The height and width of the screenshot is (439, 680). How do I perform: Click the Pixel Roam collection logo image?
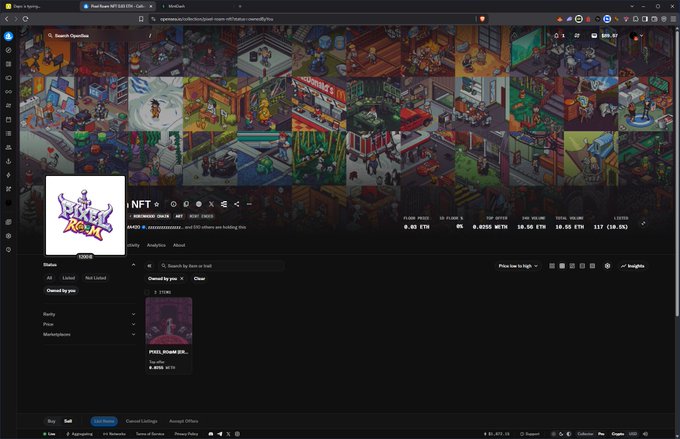point(85,216)
